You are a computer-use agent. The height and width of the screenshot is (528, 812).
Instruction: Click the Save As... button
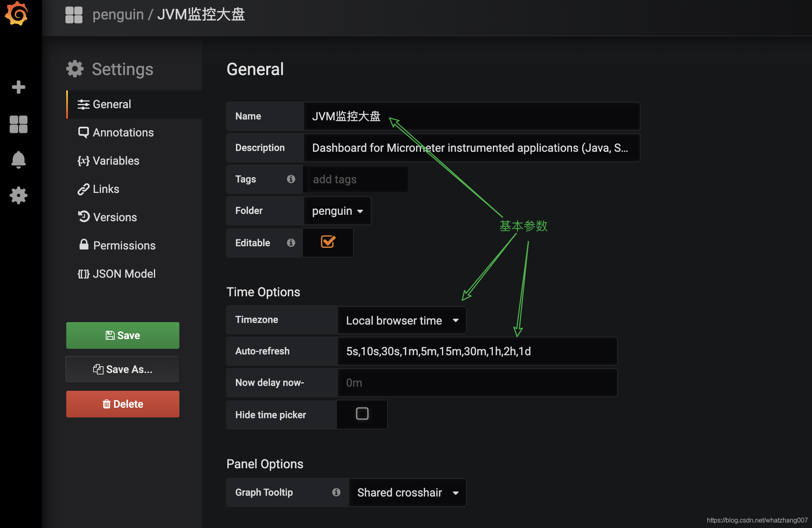[x=123, y=369]
